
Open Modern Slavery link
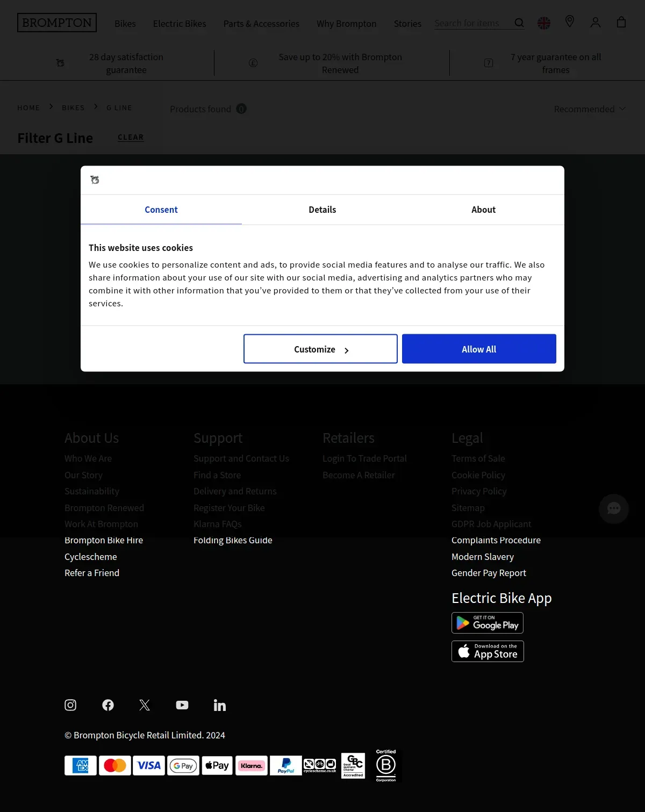(x=483, y=557)
